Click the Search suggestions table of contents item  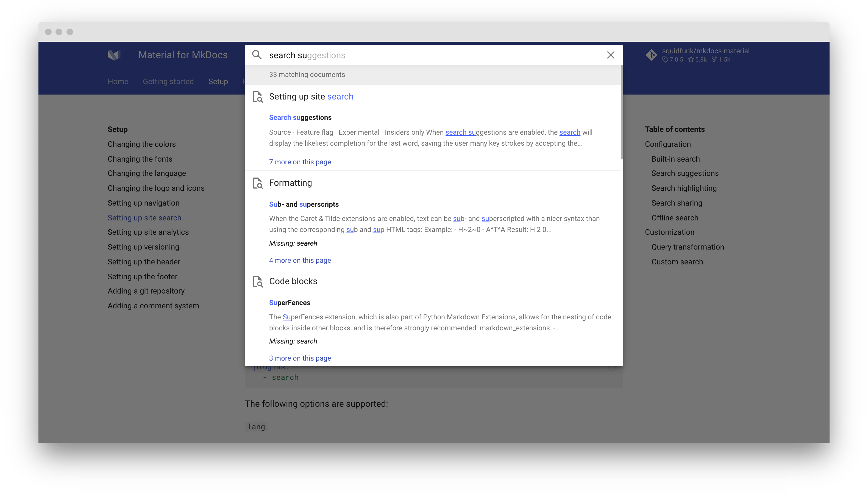[x=685, y=173]
